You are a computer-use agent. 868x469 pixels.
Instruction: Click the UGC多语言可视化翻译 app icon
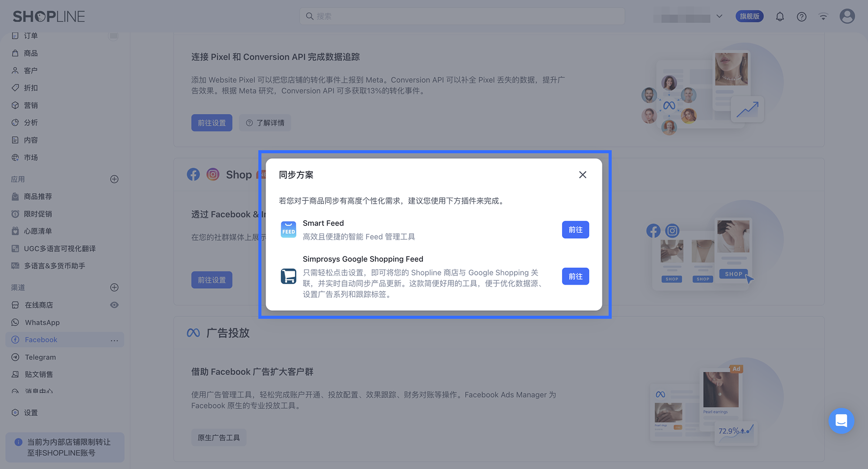pos(15,249)
